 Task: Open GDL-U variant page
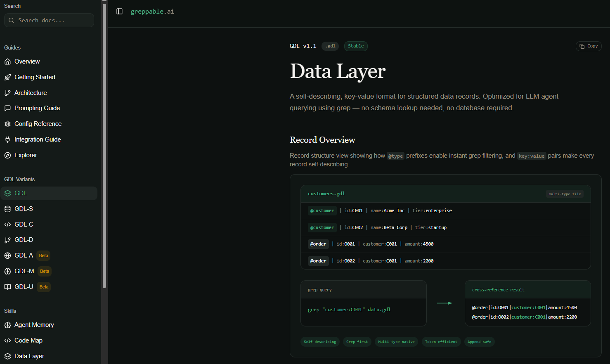point(49,287)
